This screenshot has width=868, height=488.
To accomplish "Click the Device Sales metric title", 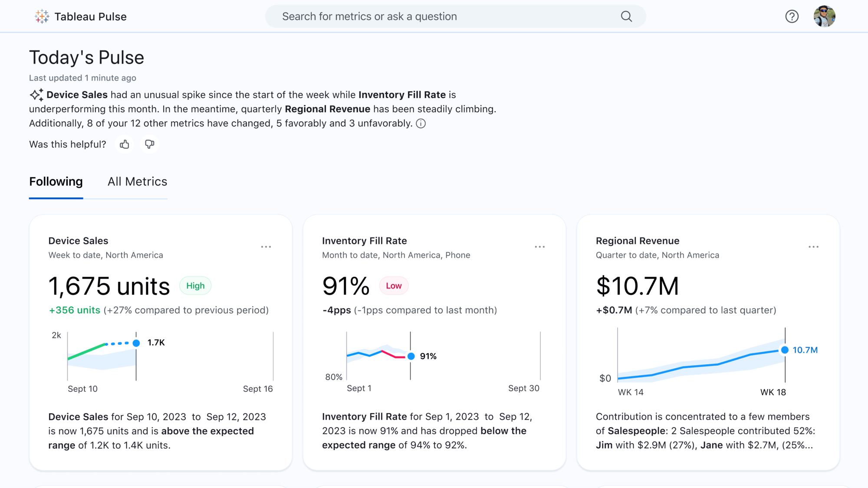I will click(78, 240).
